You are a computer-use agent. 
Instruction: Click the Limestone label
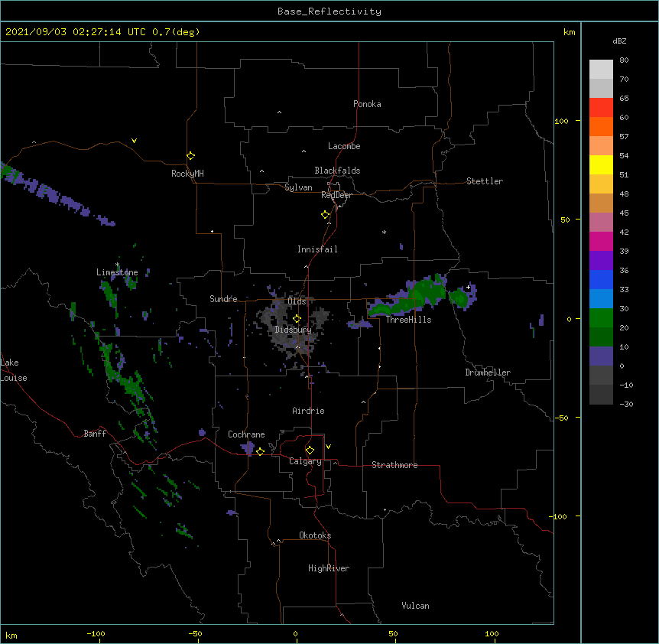pos(117,272)
